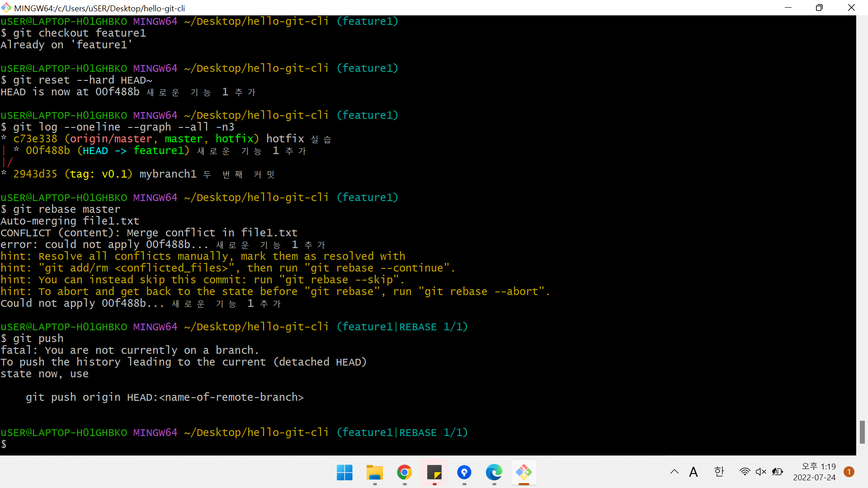The image size is (868, 488).
Task: Click commit hash c73e338 in log
Action: (35, 139)
